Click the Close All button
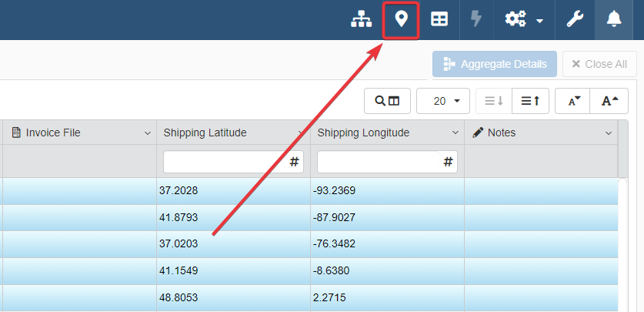This screenshot has height=312, width=644. 599,64
